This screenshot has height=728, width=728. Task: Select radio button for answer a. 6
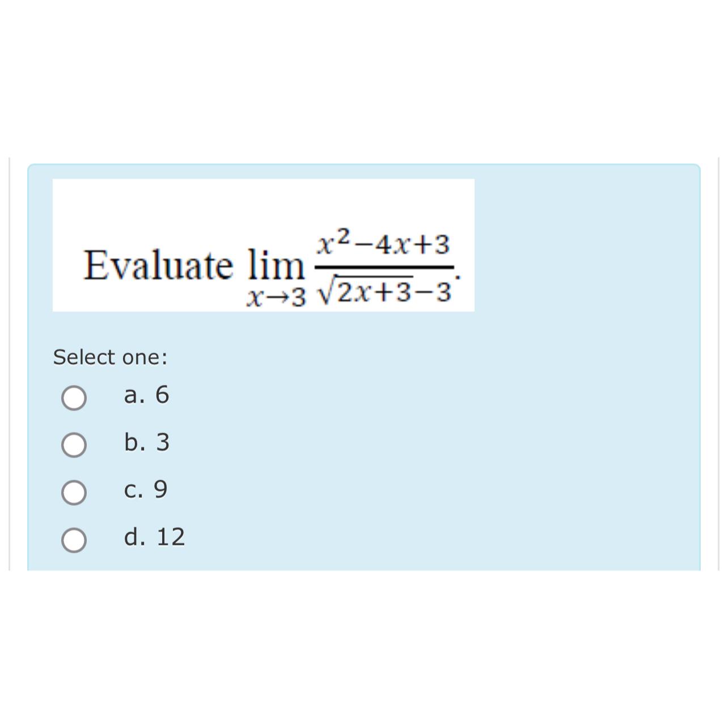(x=74, y=397)
